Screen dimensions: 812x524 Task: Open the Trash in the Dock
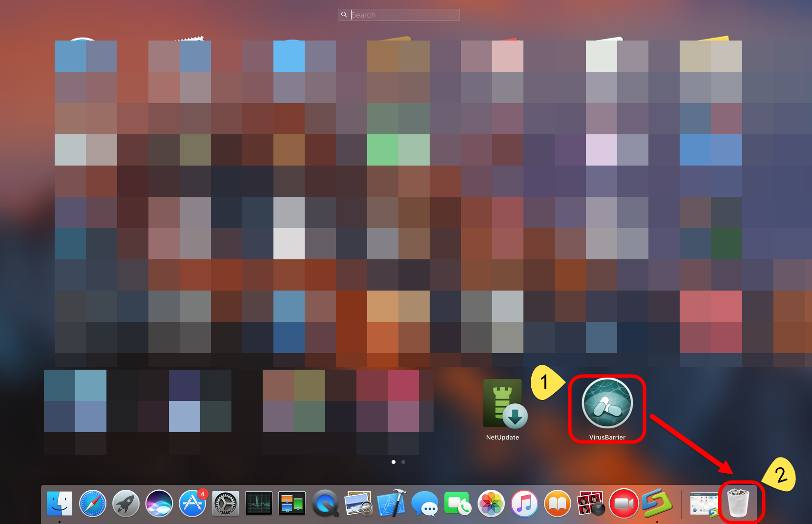[738, 503]
